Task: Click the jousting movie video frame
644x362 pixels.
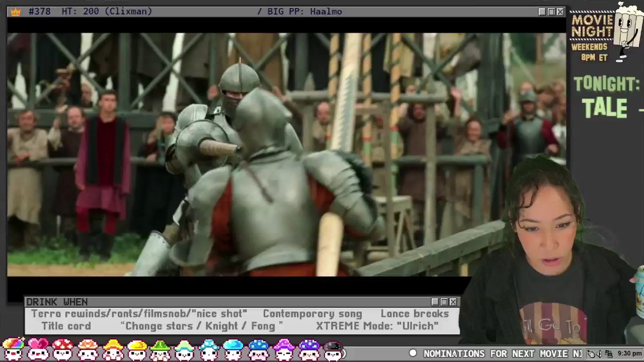Action: click(286, 155)
